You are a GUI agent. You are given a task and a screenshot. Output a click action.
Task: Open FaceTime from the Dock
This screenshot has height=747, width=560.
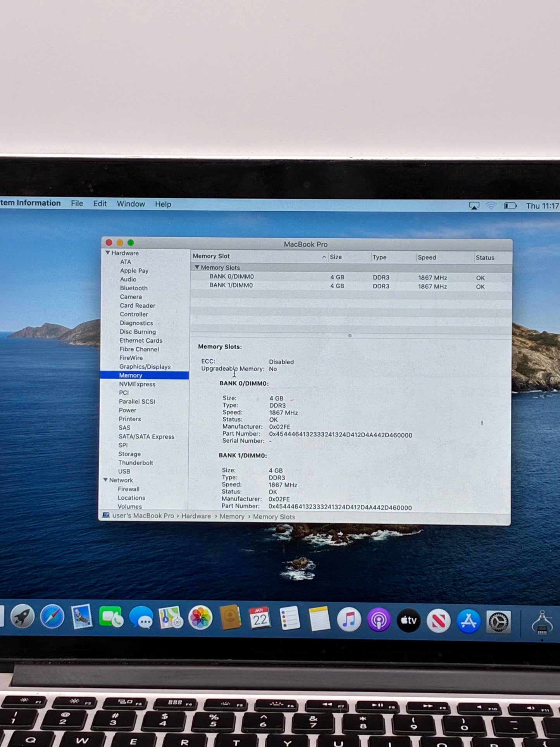[112, 617]
